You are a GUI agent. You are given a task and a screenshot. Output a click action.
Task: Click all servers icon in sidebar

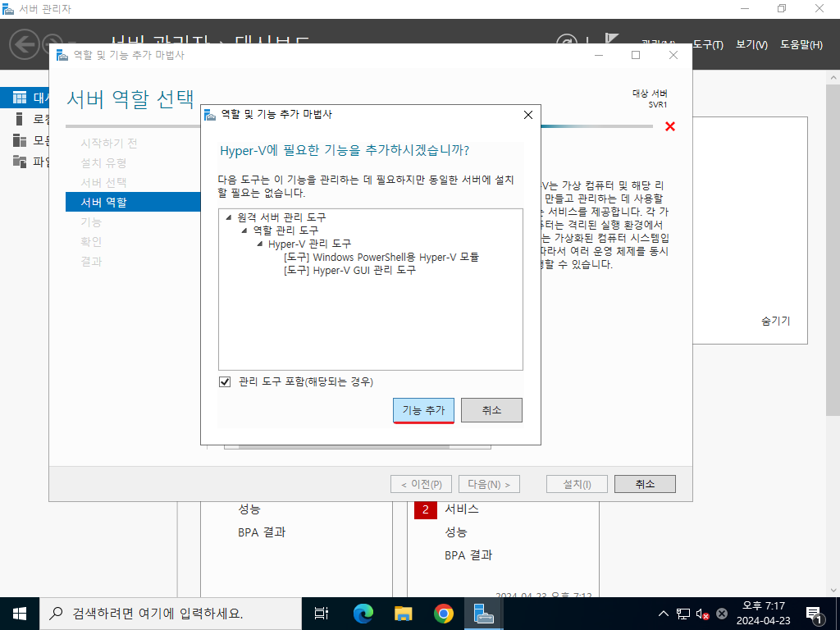point(20,140)
